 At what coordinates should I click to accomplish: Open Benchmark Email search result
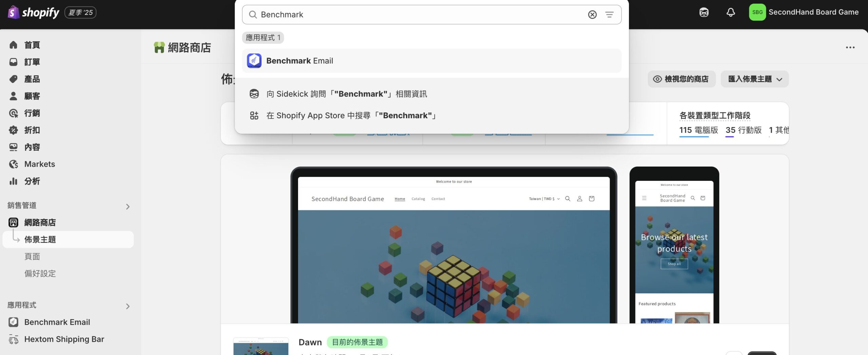pyautogui.click(x=432, y=61)
